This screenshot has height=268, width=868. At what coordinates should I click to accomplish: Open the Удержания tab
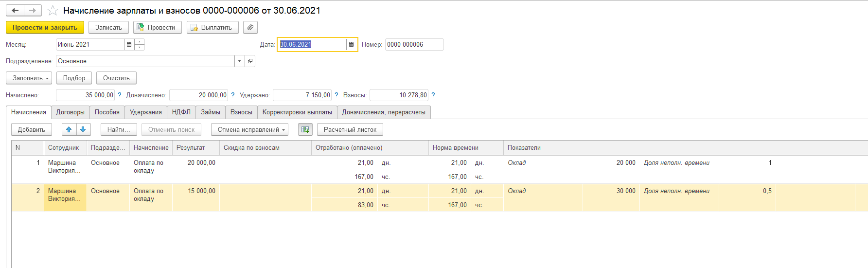145,112
